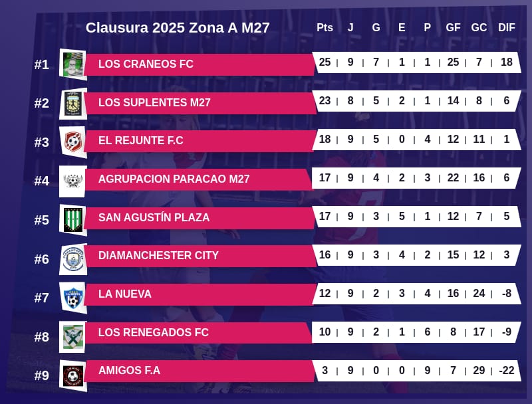Select the El Rejunte F.C logo

[73, 142]
